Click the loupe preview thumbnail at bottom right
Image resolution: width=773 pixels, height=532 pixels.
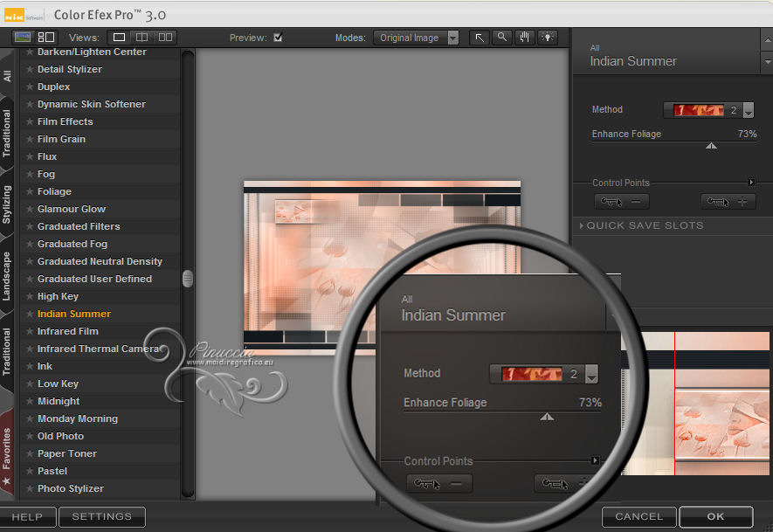(695, 404)
